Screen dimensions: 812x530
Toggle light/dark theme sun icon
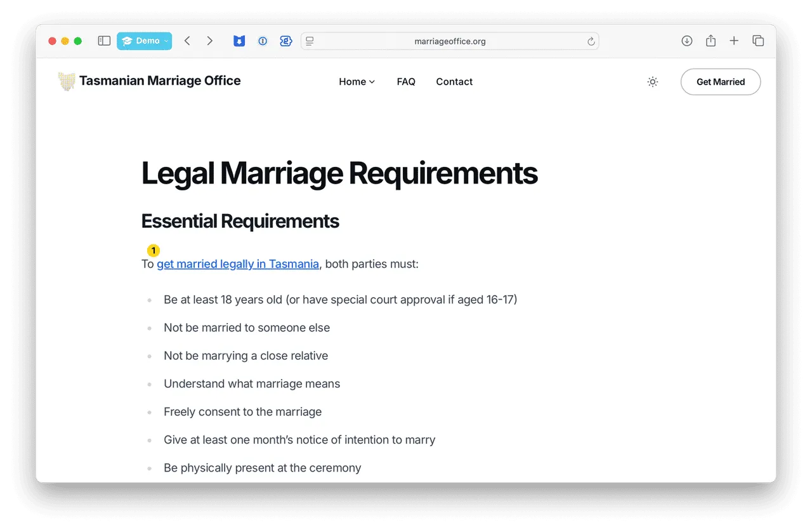pyautogui.click(x=653, y=82)
